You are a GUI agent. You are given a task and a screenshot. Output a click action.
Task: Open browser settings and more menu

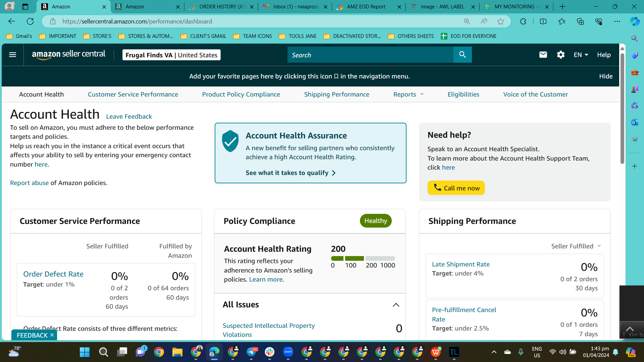[x=617, y=21]
